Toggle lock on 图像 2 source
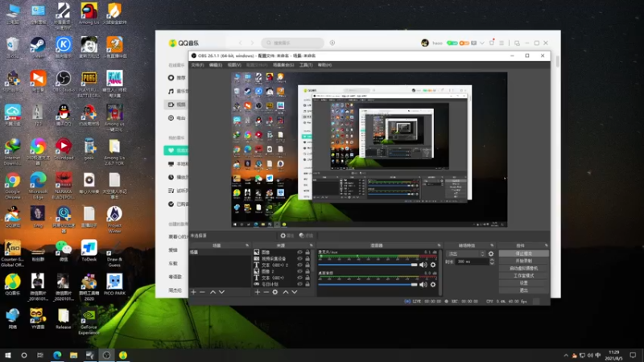The height and width of the screenshot is (362, 644). pos(308,271)
